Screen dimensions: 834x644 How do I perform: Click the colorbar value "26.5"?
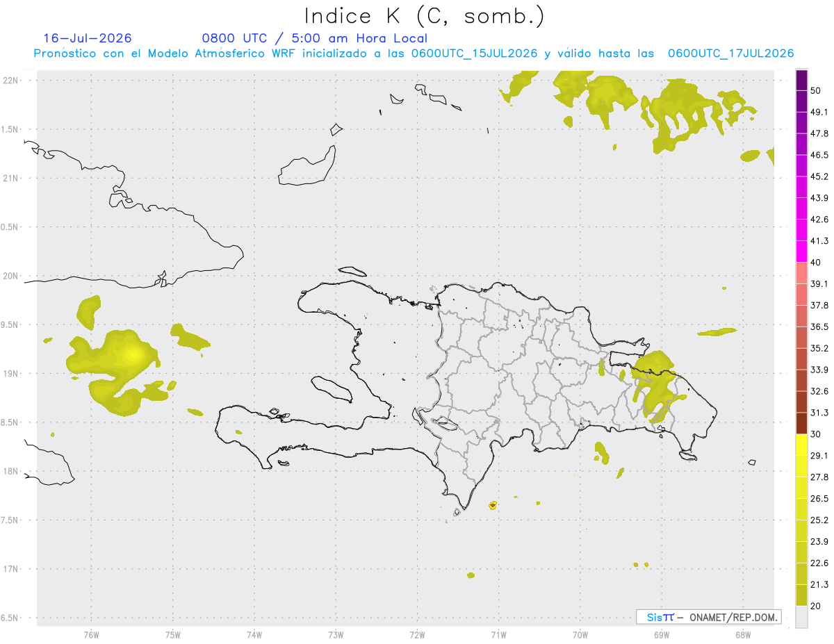click(819, 499)
